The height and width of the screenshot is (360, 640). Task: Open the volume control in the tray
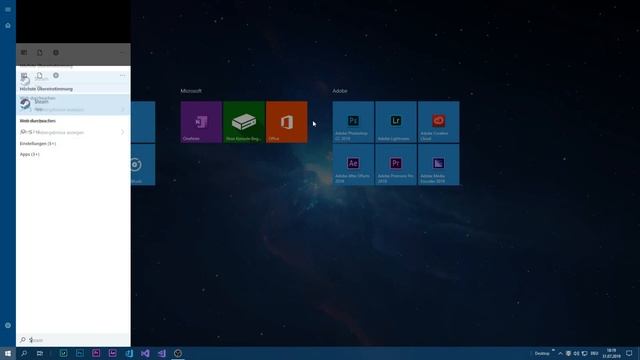pyautogui.click(x=576, y=353)
